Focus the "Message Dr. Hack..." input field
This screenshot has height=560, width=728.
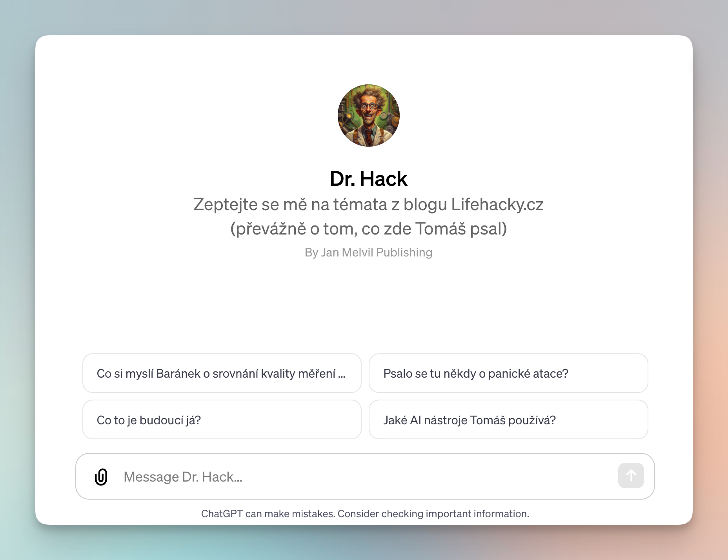pos(365,476)
